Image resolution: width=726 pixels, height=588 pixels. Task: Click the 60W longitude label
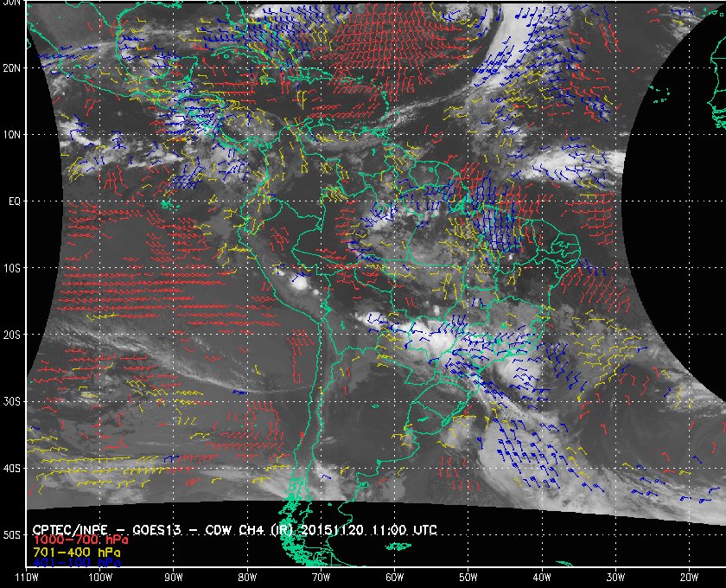pyautogui.click(x=394, y=578)
